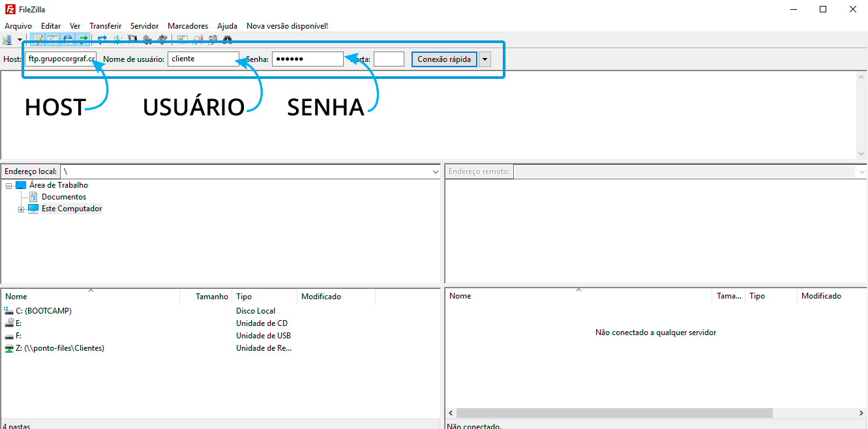Open the Arquivo menu
Image resolution: width=868 pixels, height=429 pixels.
coord(18,26)
